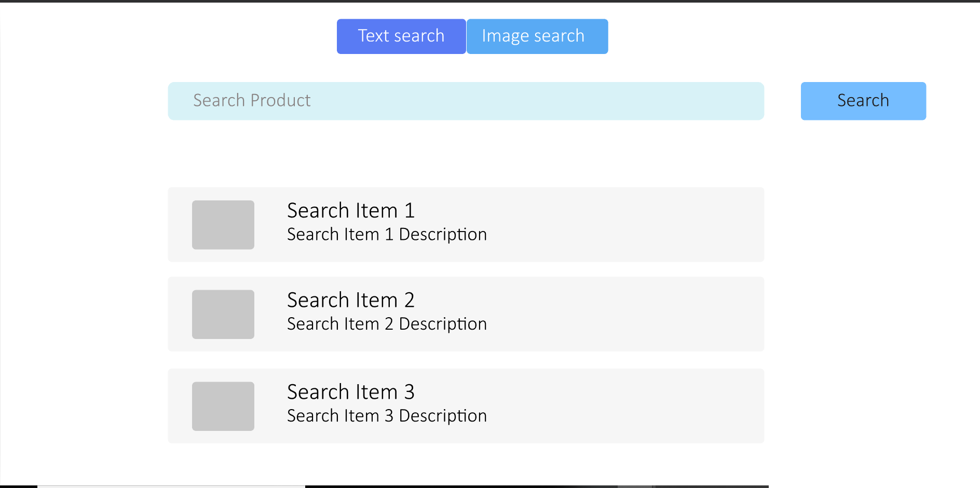
Task: Click the horizontal scrollbar thumb at bottom
Action: (171, 486)
